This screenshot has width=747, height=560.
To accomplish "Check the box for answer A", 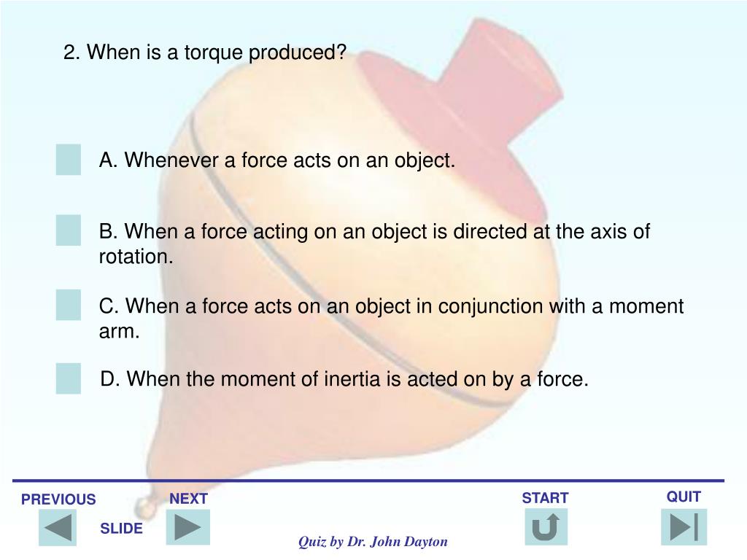I will [x=68, y=160].
